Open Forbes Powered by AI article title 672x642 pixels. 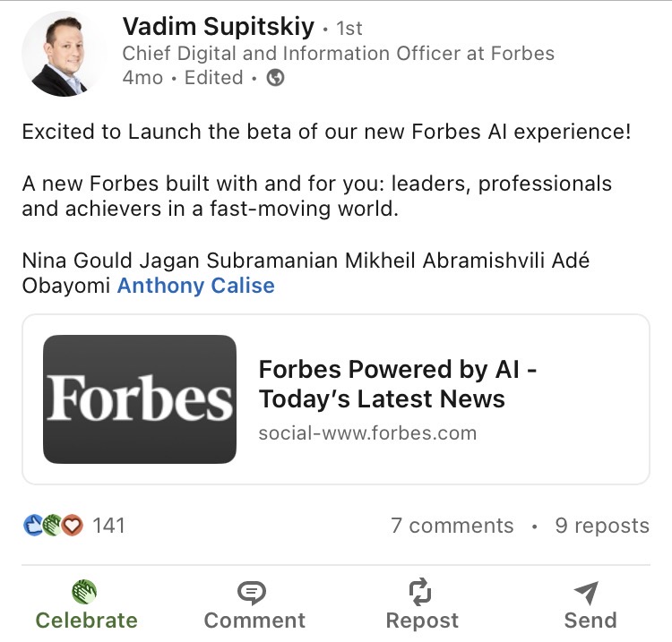(x=399, y=384)
